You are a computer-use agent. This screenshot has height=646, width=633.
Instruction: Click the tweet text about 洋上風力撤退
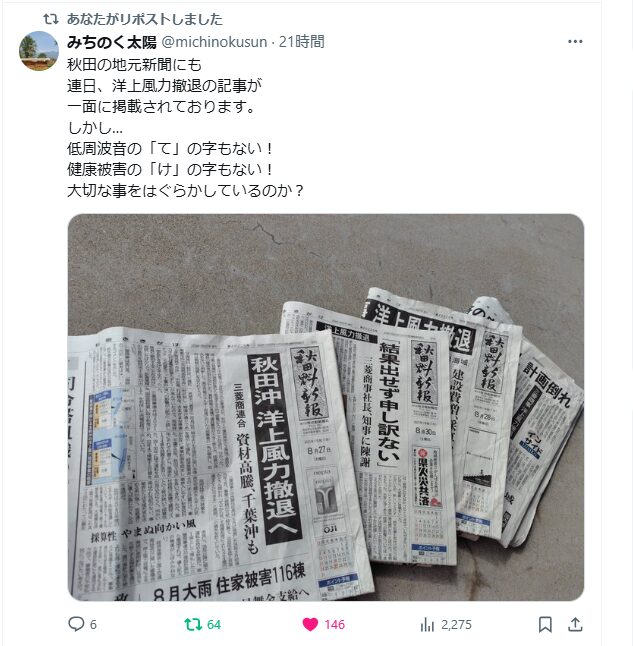185,128
